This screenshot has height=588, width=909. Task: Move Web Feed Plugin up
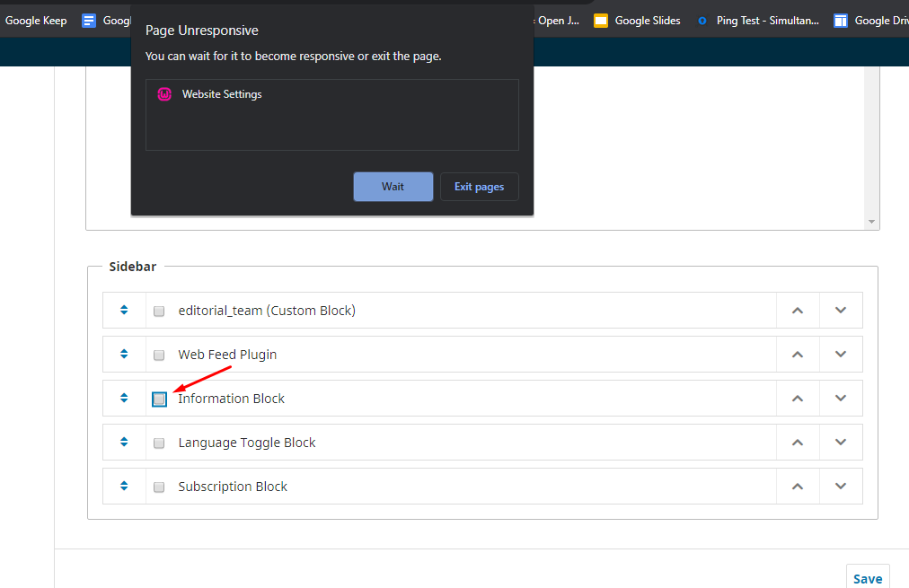[798, 354]
